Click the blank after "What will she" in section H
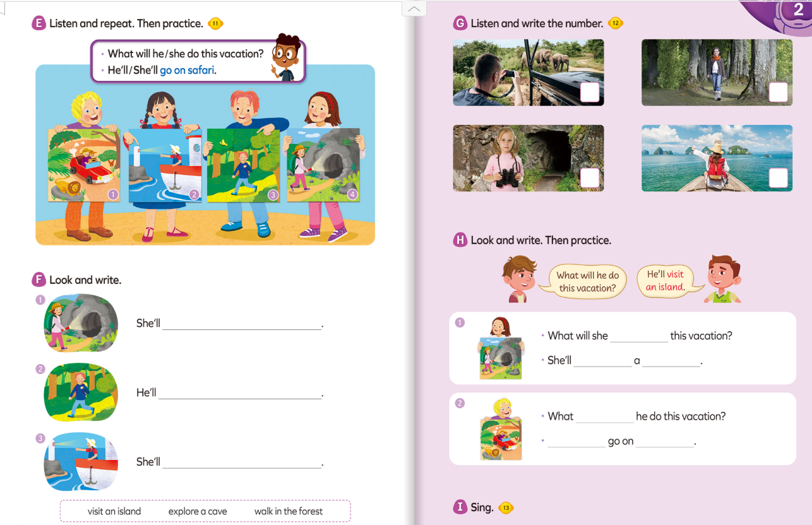Image resolution: width=812 pixels, height=525 pixels. click(638, 337)
